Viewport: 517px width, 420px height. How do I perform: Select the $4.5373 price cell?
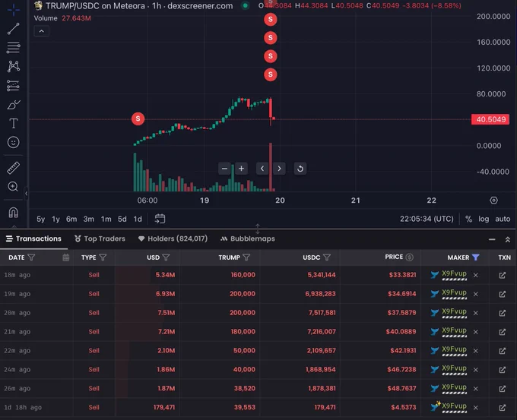(403, 408)
